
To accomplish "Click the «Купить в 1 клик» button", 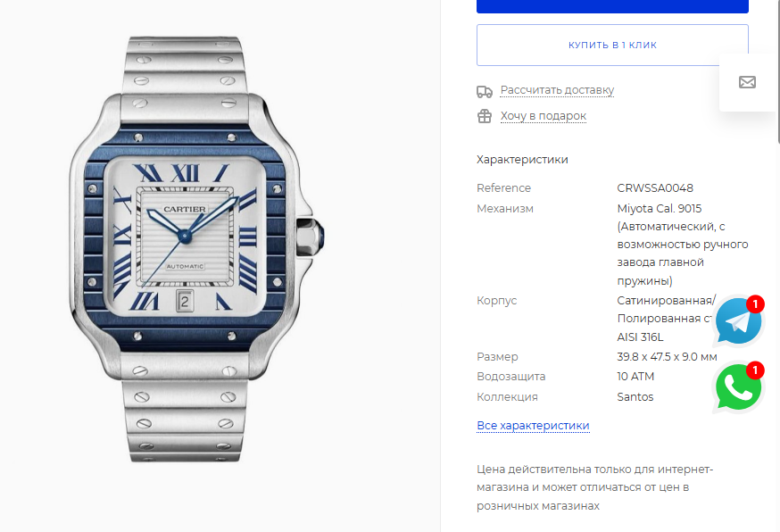I will (612, 45).
